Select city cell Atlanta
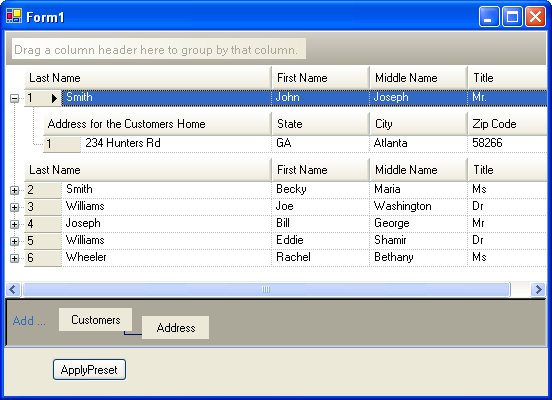Screen dimensions: 552x400 click(419, 144)
